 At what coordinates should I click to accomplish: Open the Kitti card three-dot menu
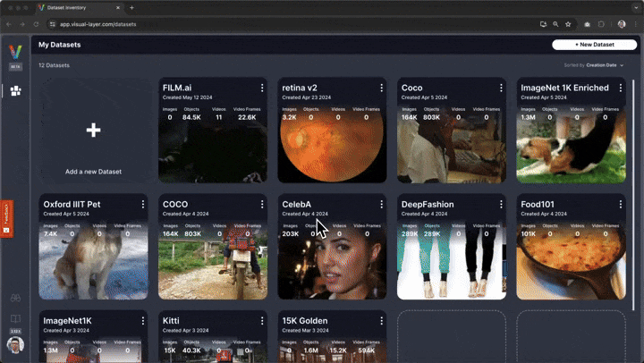[x=262, y=321]
